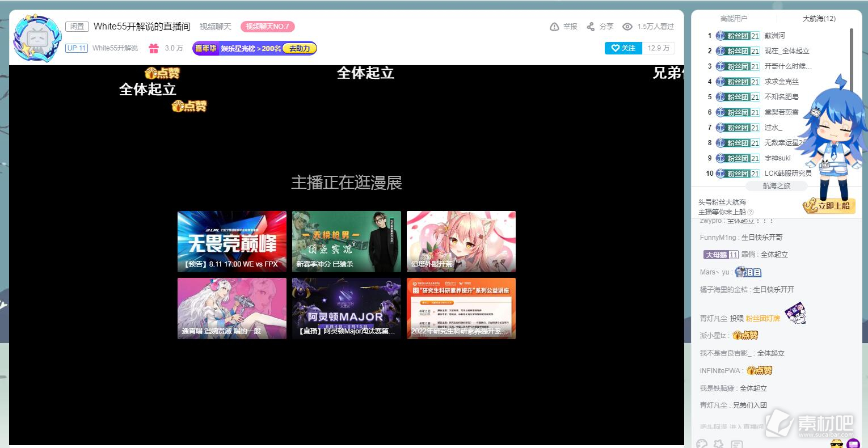This screenshot has width=868, height=448.
Task: Click the fan badge next to 宇神suki
Action: [x=738, y=158]
